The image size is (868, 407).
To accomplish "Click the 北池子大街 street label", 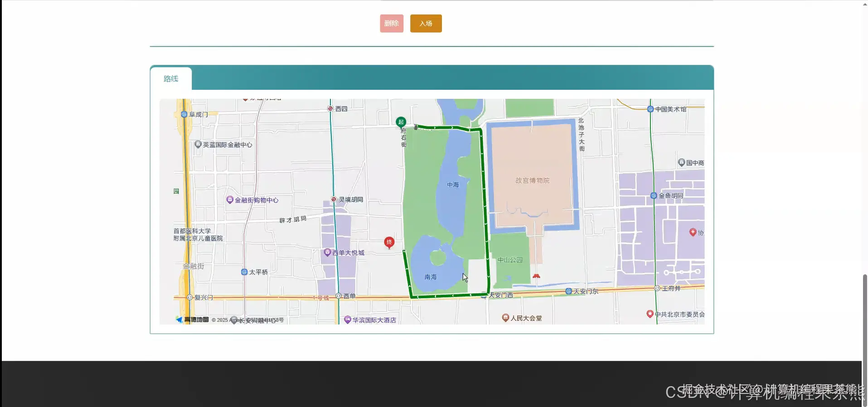I will pyautogui.click(x=581, y=135).
